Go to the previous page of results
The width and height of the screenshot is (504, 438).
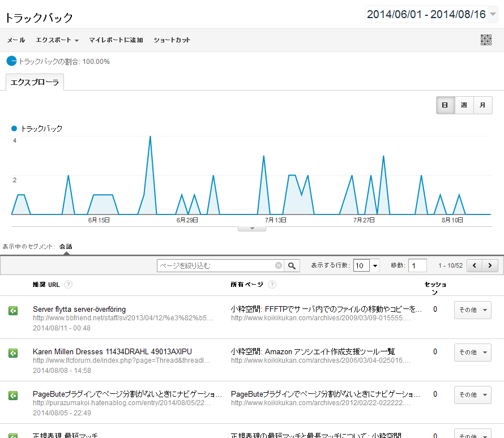[475, 265]
